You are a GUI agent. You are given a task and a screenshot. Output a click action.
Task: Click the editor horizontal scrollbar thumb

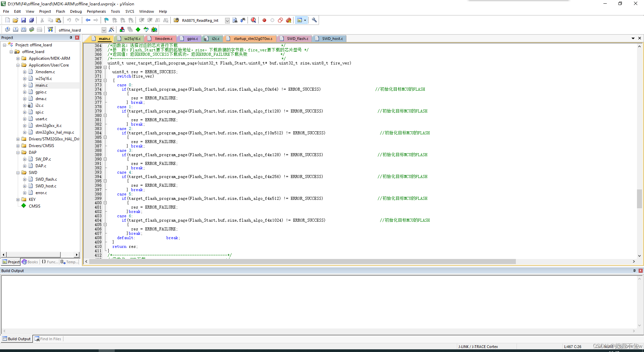coord(302,262)
